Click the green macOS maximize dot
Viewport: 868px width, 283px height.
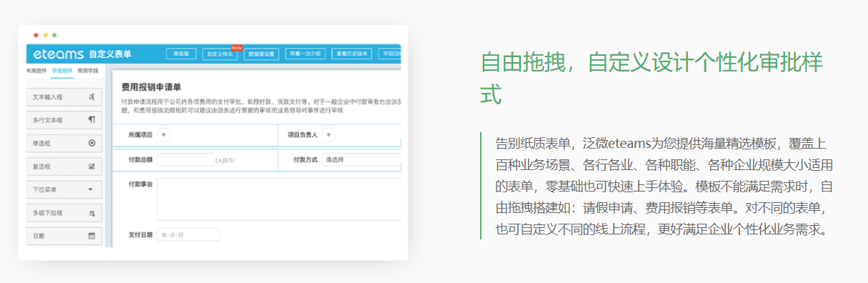click(x=54, y=35)
